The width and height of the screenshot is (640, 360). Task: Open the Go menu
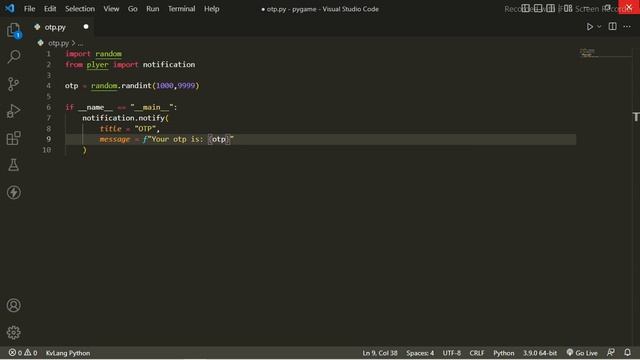click(x=132, y=9)
